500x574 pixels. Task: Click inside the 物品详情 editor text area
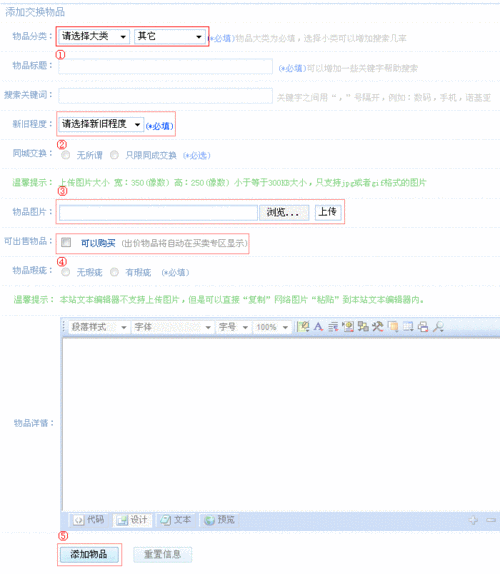click(281, 424)
